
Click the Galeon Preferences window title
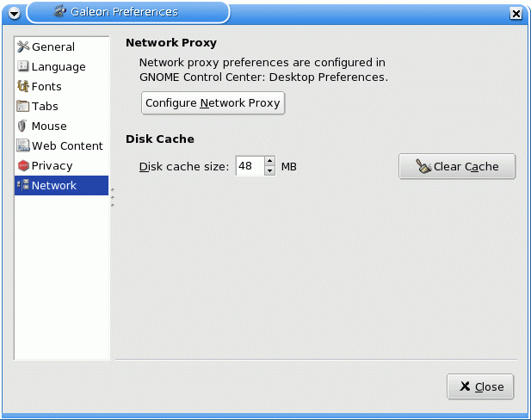pos(124,12)
